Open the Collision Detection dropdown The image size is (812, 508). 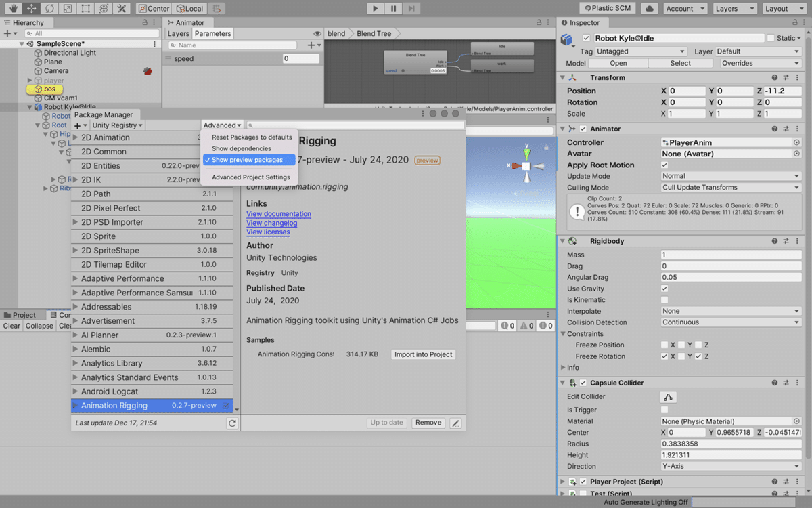pos(730,322)
